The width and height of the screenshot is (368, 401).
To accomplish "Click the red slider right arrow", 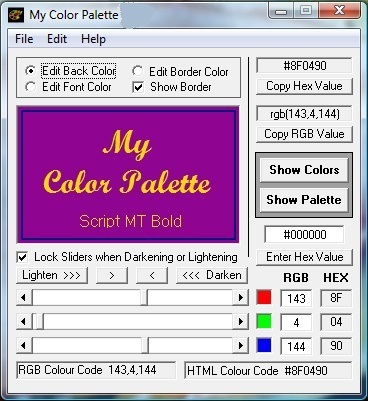I will [240, 297].
